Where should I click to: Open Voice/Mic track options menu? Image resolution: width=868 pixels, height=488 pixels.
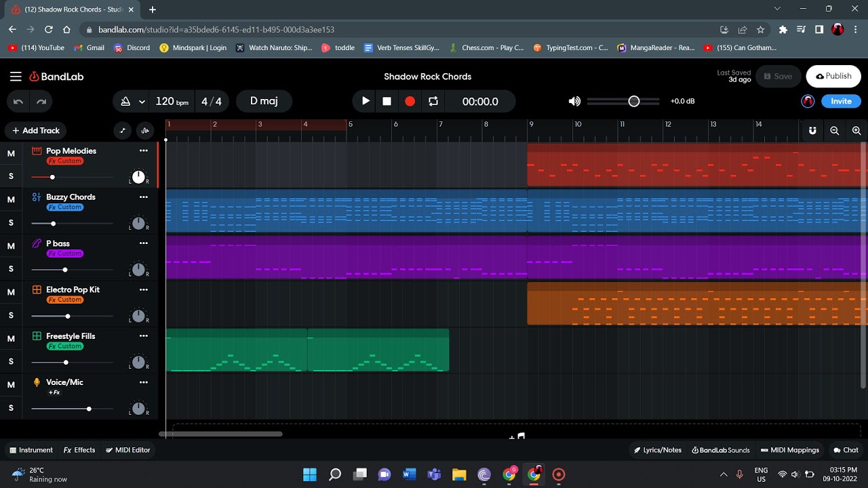tap(143, 382)
